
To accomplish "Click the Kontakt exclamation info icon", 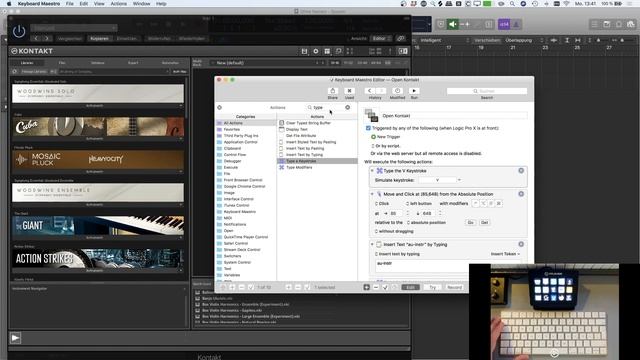I will click(390, 51).
